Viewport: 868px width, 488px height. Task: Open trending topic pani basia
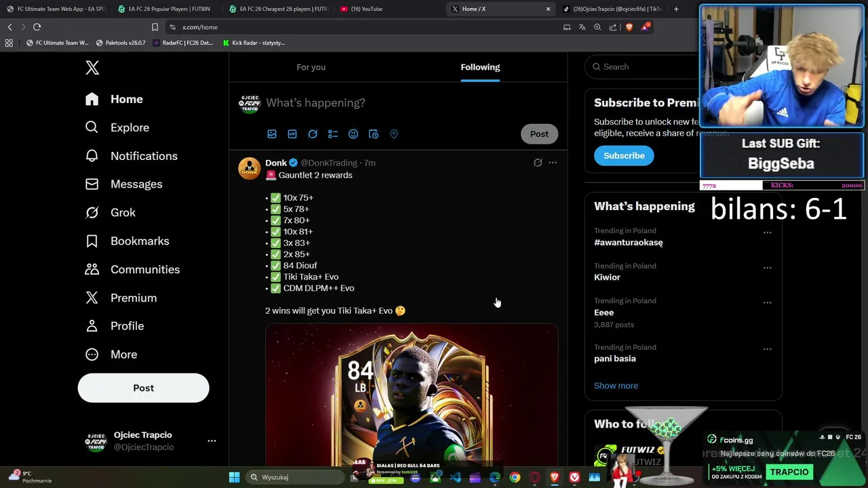click(x=614, y=359)
